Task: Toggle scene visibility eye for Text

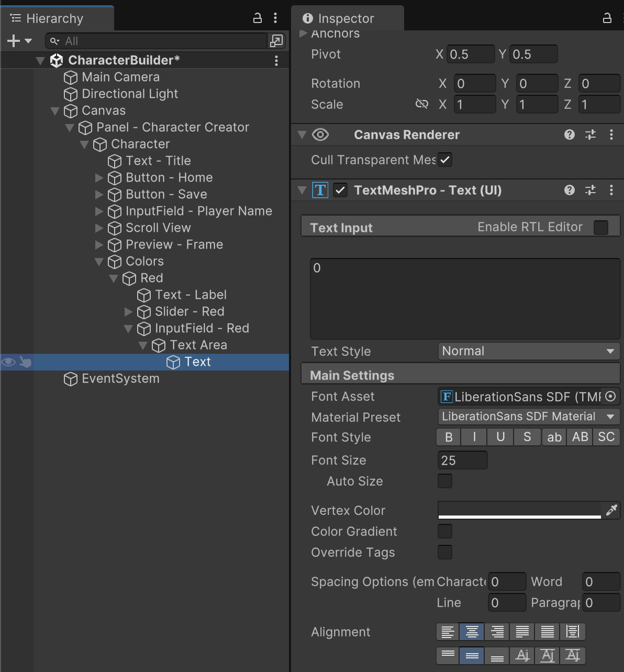Action: click(8, 362)
